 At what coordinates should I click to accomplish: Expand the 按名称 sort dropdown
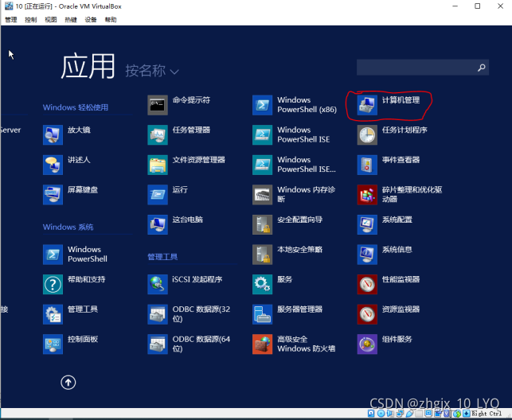click(x=152, y=71)
